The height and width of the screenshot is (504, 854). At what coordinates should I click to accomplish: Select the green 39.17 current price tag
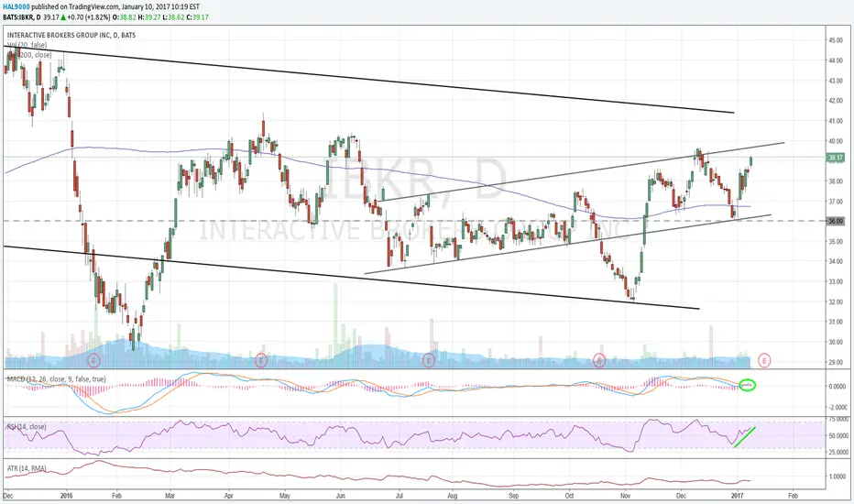coord(836,158)
